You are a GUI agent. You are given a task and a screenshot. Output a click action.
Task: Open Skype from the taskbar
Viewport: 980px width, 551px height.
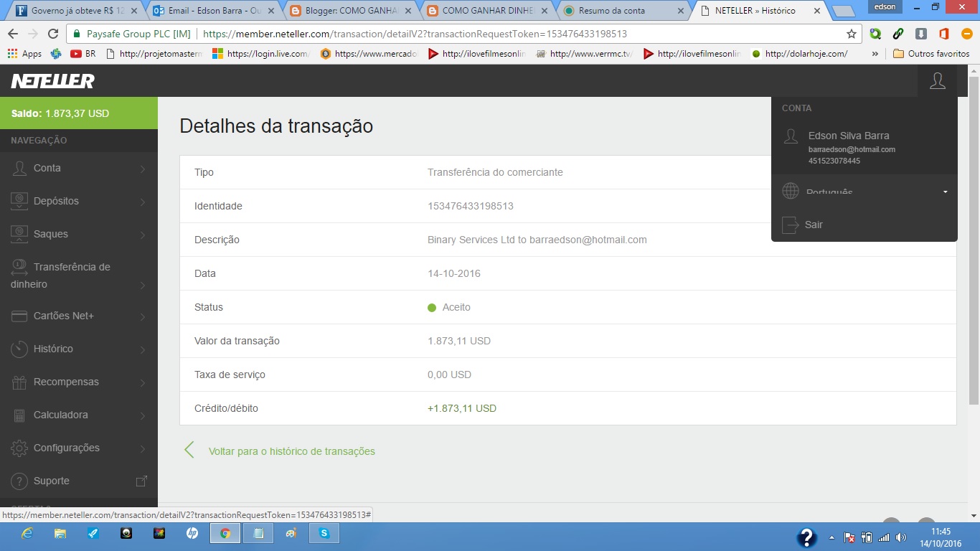click(x=324, y=533)
